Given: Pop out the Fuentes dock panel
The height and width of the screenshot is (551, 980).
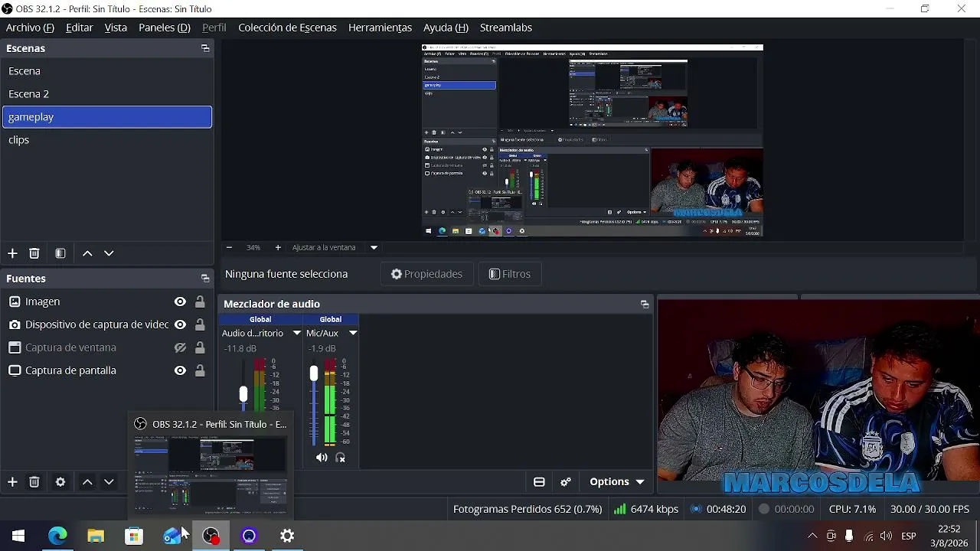Looking at the screenshot, I should [x=205, y=279].
